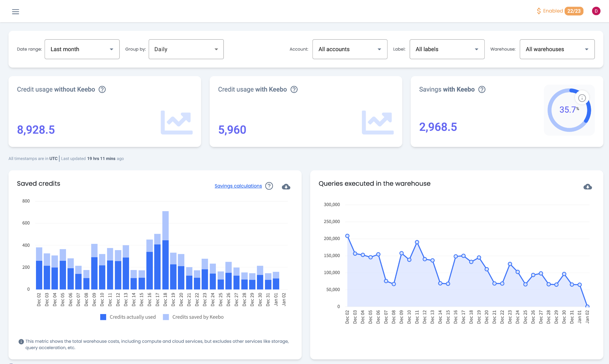
Task: Open the Group by Daily dropdown
Action: tap(186, 49)
